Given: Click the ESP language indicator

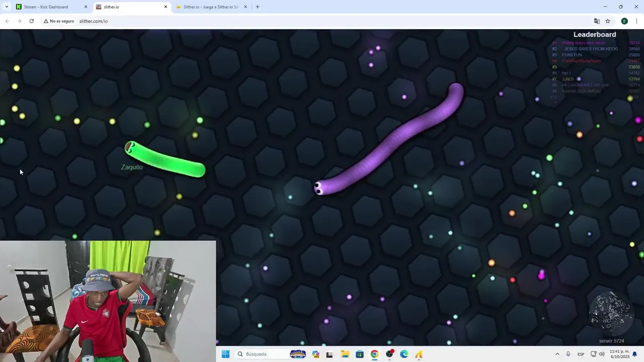Looking at the screenshot, I should [x=581, y=354].
